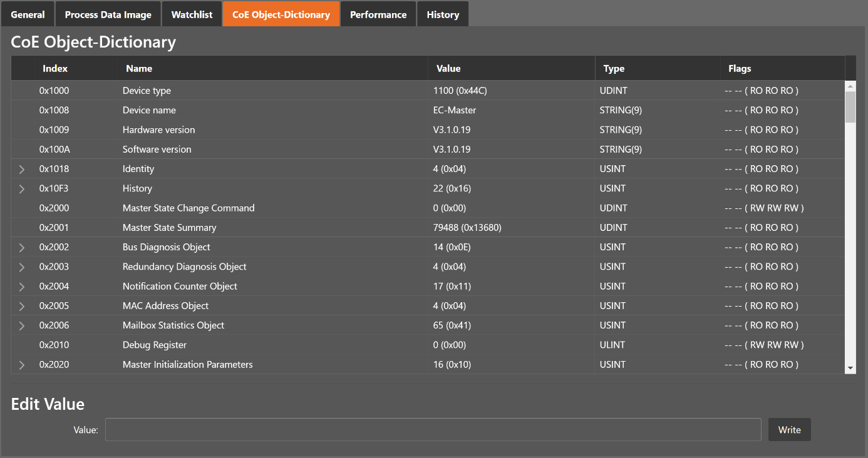868x458 pixels.
Task: Sort by the Index column header
Action: [x=55, y=68]
